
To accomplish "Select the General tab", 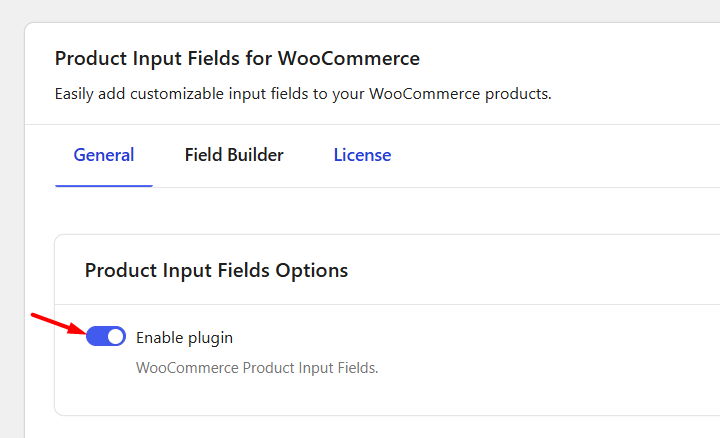I will 104,155.
